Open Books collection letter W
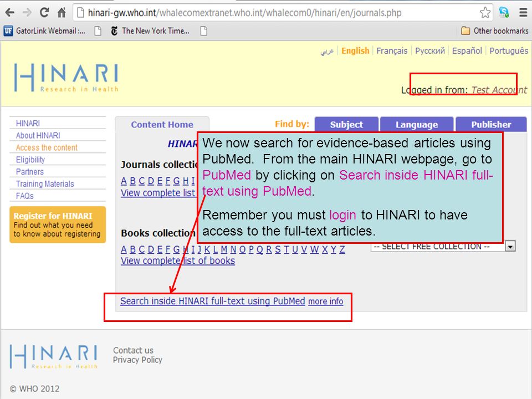The width and height of the screenshot is (532, 399). pyautogui.click(x=314, y=249)
